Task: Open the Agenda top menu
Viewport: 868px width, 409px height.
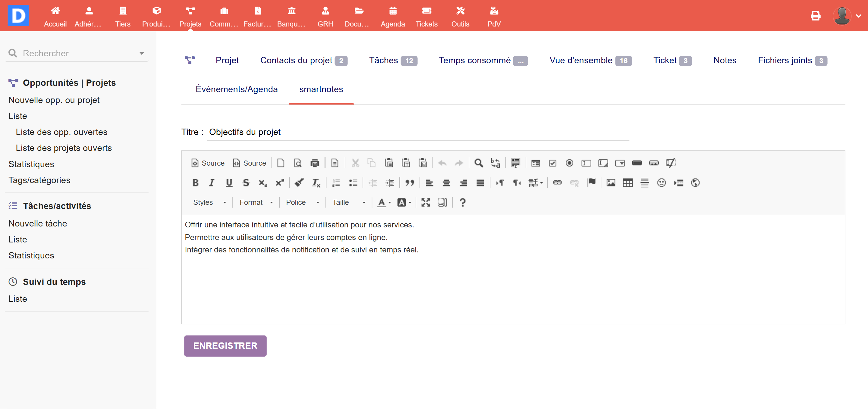Action: click(x=392, y=17)
